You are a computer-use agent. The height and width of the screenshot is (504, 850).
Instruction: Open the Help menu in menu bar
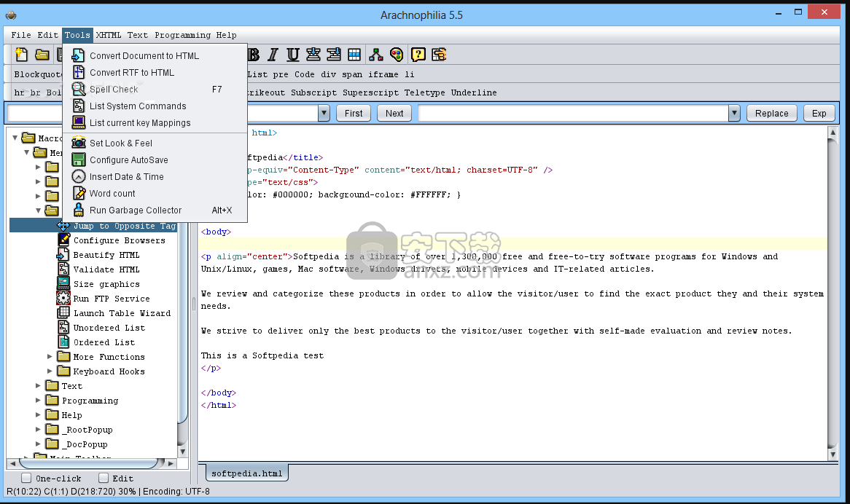(x=226, y=35)
